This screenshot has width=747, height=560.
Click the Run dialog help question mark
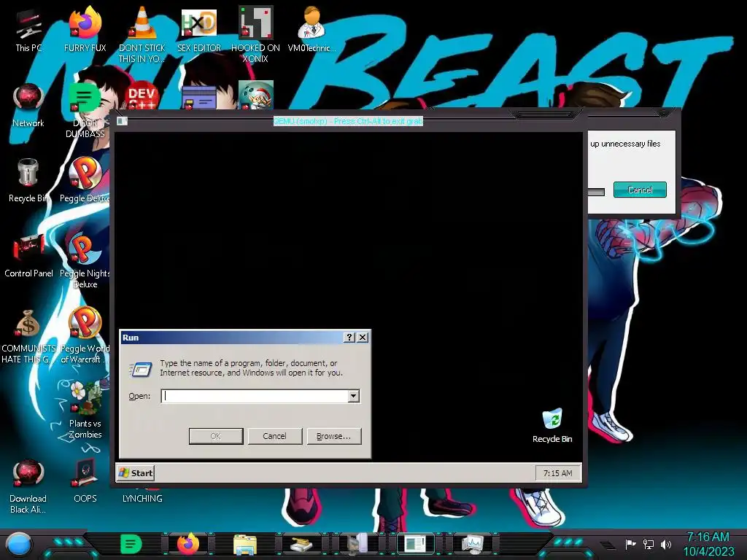click(349, 337)
